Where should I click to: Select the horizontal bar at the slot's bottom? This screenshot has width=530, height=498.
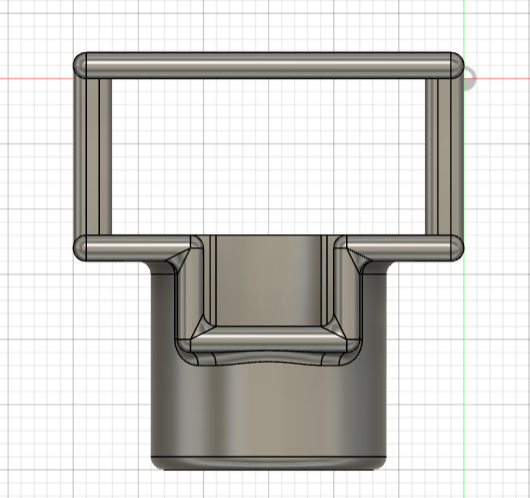[x=269, y=339]
